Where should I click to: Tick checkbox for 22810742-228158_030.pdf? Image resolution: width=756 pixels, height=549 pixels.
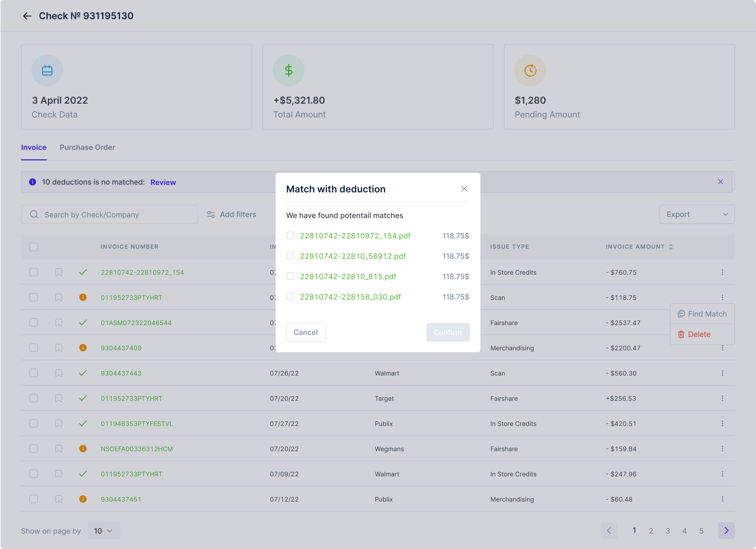(290, 297)
